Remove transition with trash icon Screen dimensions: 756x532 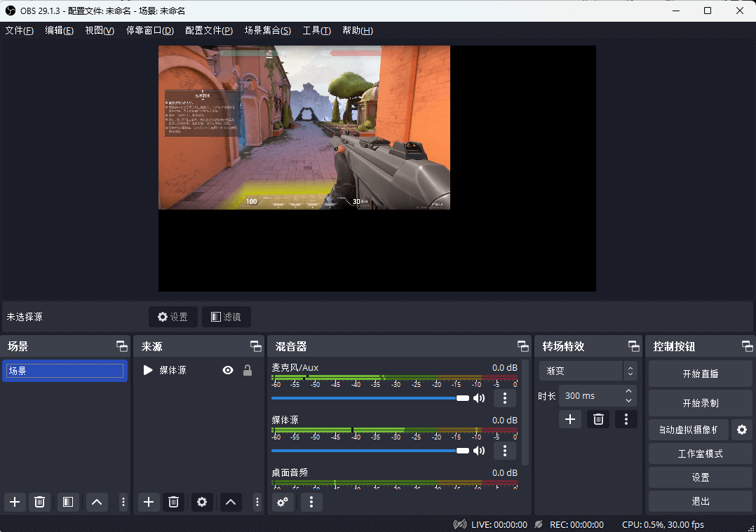(x=598, y=419)
